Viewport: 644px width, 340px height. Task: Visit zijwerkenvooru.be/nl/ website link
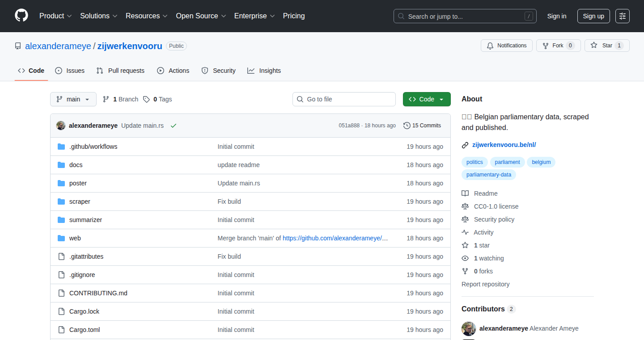click(504, 145)
